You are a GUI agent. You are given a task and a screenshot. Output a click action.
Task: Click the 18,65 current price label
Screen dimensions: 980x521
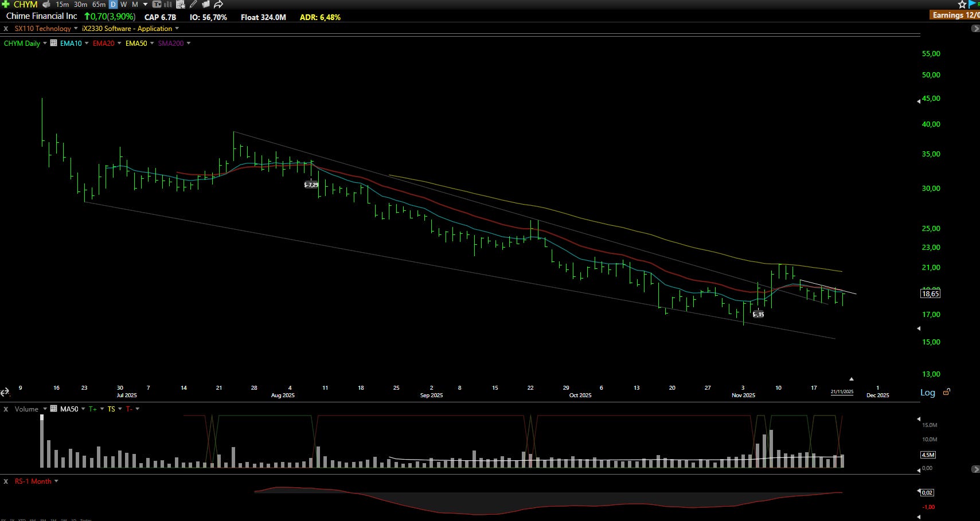(x=930, y=293)
